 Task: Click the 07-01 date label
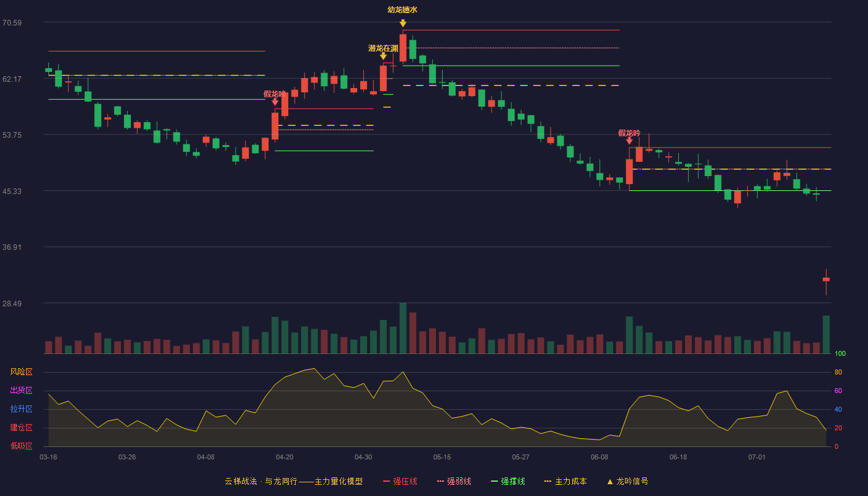[757, 457]
